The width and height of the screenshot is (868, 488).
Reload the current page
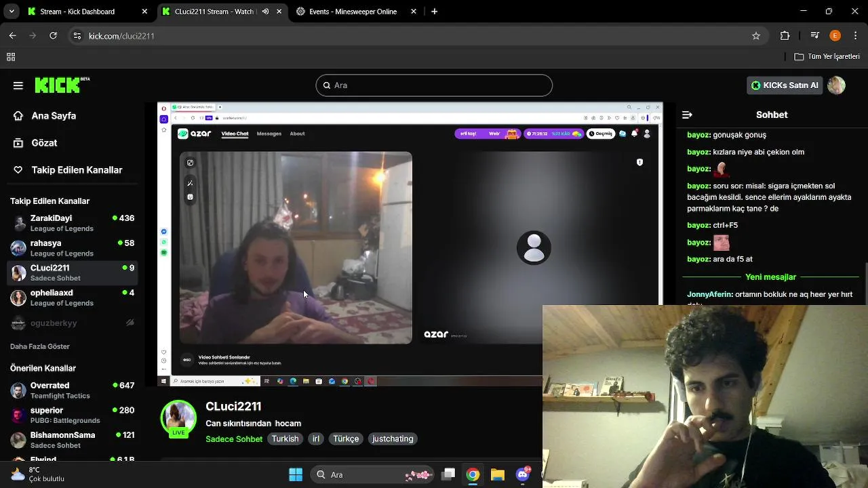(x=53, y=36)
